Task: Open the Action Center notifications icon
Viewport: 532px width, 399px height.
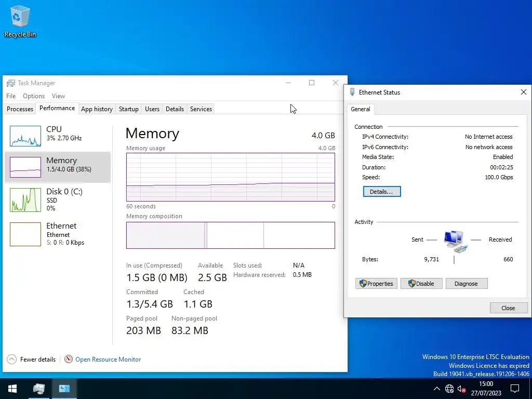Action: pyautogui.click(x=515, y=389)
